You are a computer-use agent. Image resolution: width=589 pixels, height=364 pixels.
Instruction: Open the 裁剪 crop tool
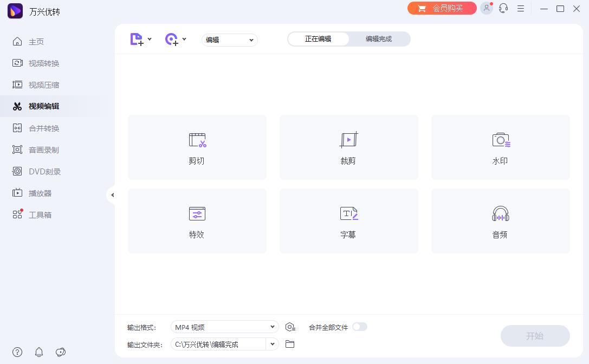coord(348,147)
